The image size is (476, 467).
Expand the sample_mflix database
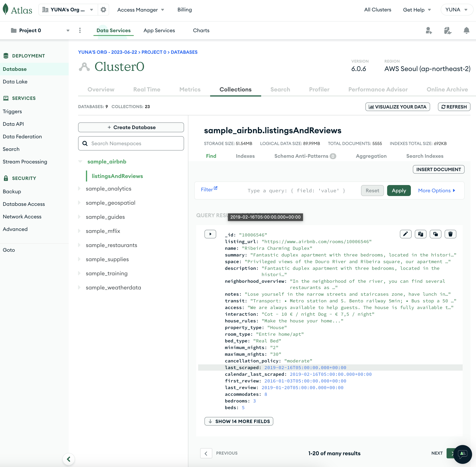pos(79,231)
